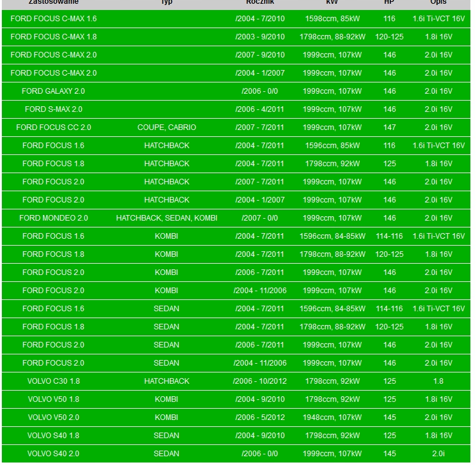This screenshot has height=465, width=476.
Task: Click "2.0i" description in the VOLVO S40 2.0 row
Action: pyautogui.click(x=439, y=454)
